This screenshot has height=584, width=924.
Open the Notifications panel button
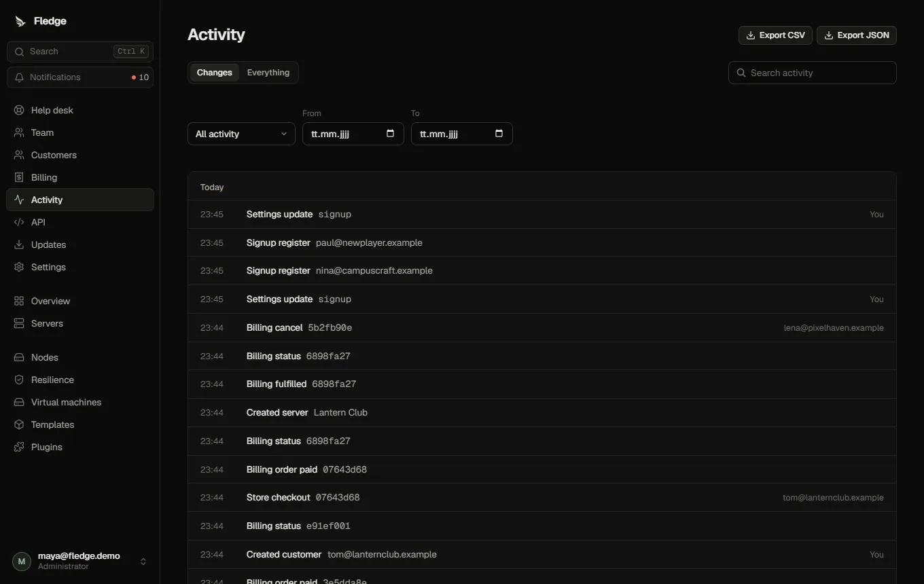80,77
